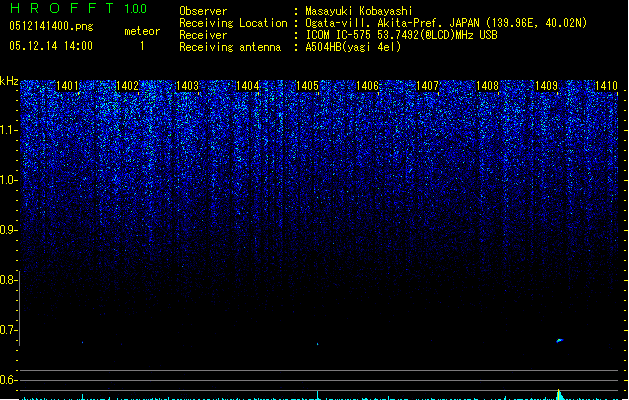Viewport: 629px width, 400px height.
Task: Click the file name 0512141400.png
Action: [51, 26]
